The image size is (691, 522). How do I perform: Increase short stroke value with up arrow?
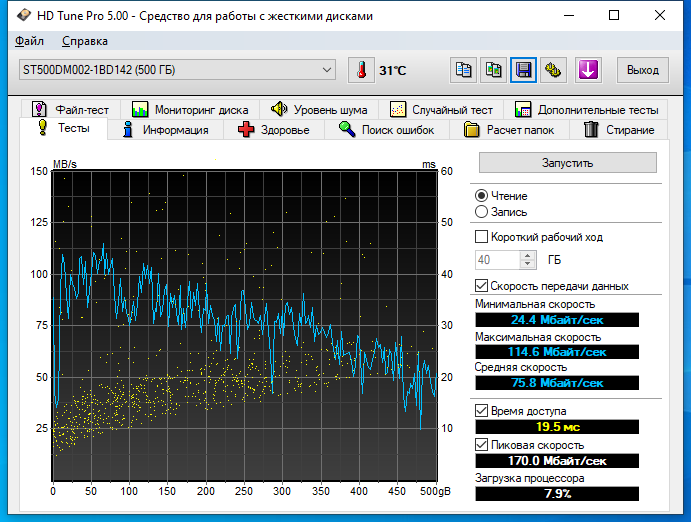[x=528, y=255]
